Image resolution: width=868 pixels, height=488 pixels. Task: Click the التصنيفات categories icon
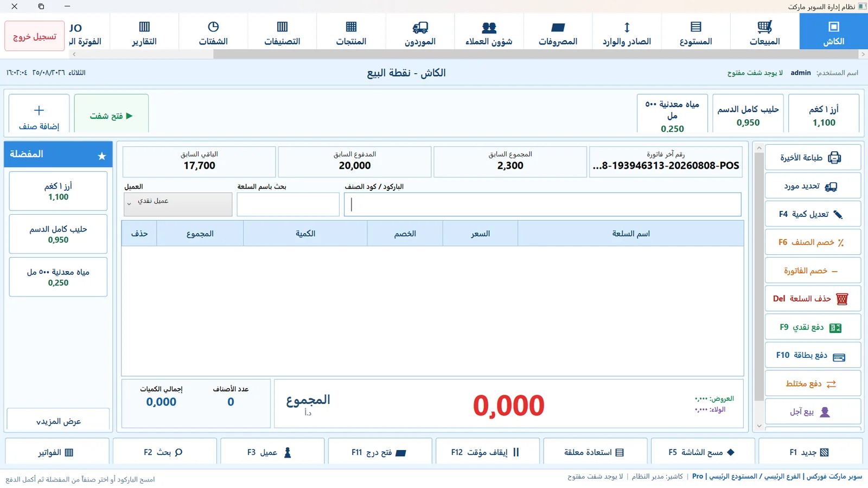coord(282,27)
